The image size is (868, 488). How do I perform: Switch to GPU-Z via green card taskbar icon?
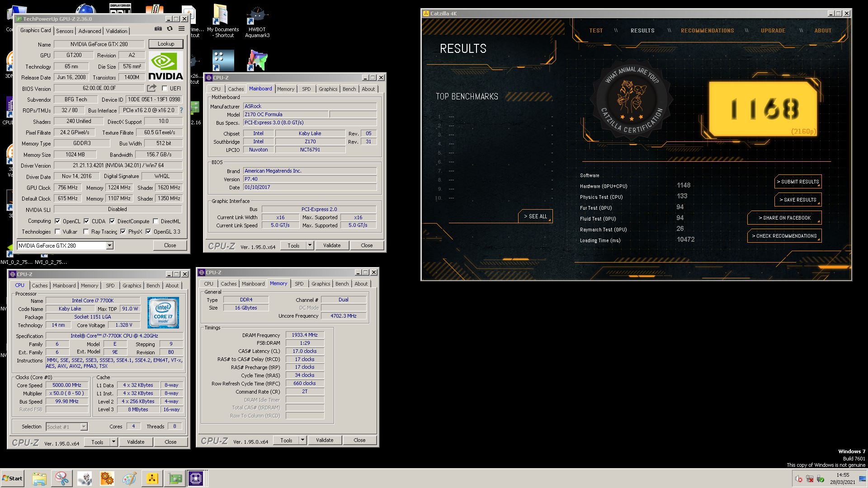[175, 479]
